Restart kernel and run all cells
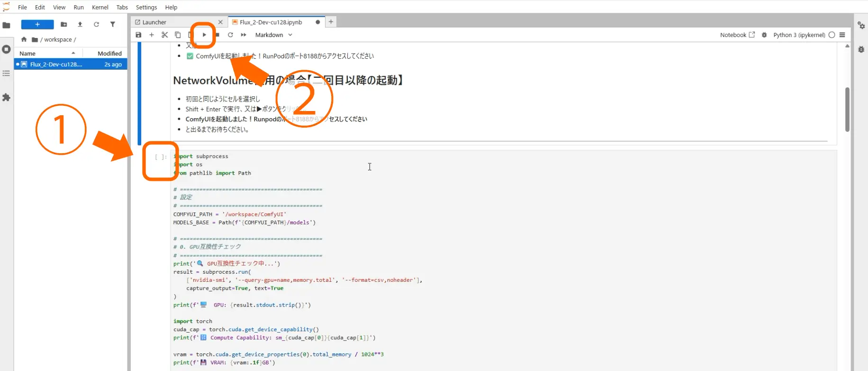Screen dimensions: 868x371 pos(244,35)
